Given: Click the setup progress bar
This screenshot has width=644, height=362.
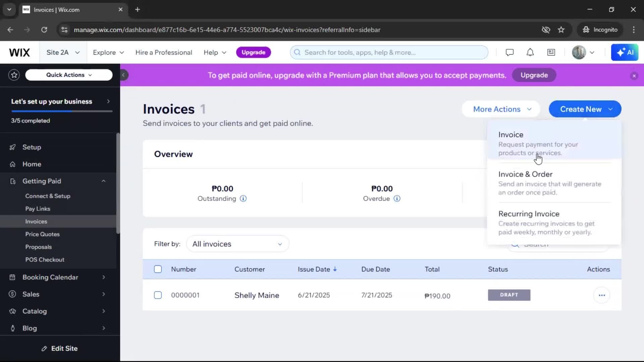Looking at the screenshot, I should click(62, 111).
